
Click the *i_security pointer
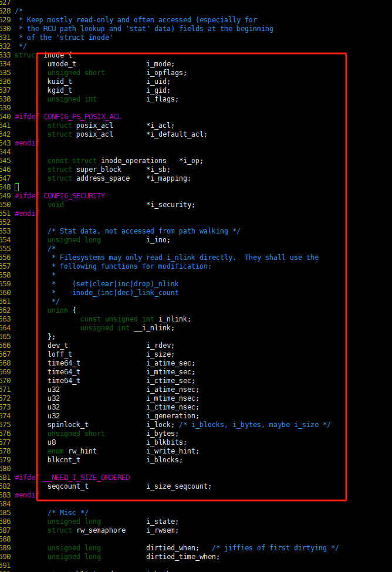click(x=169, y=205)
